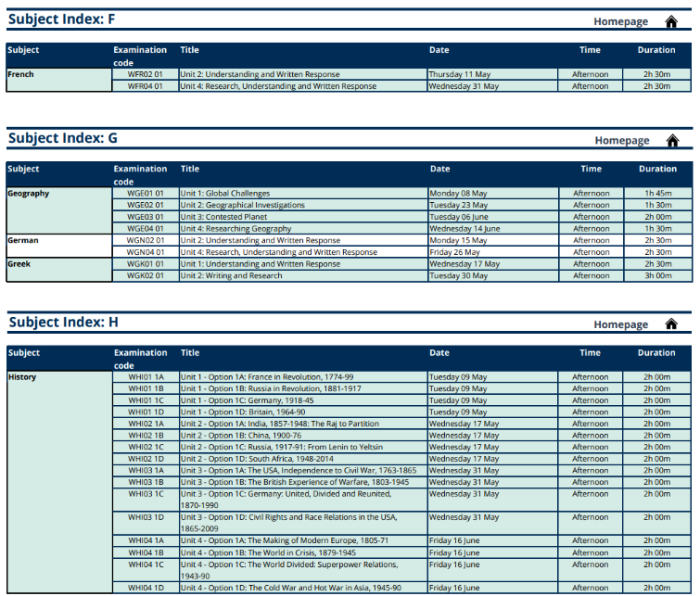
Task: Select examination code WHI02 1B
Action: [x=146, y=436]
